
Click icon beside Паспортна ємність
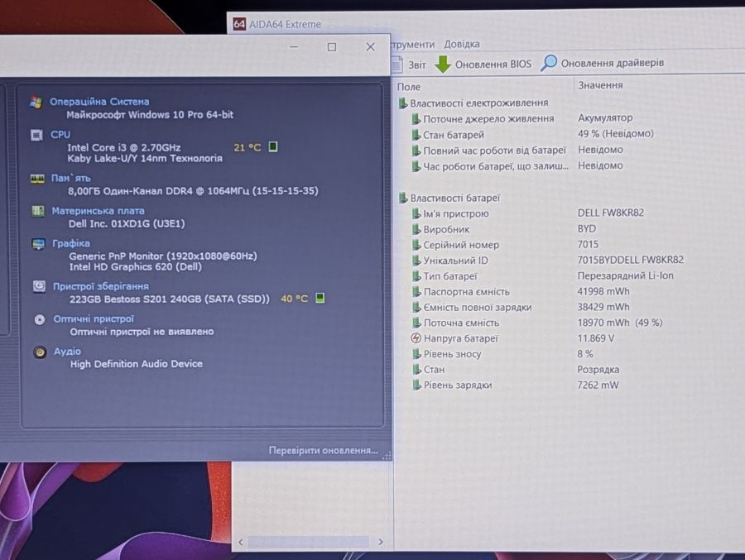pos(416,292)
